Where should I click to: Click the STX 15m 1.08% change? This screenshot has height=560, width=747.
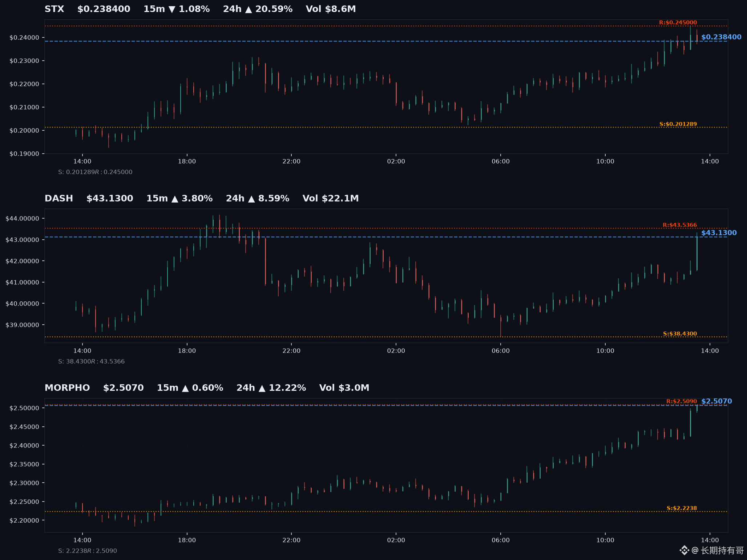pos(177,9)
